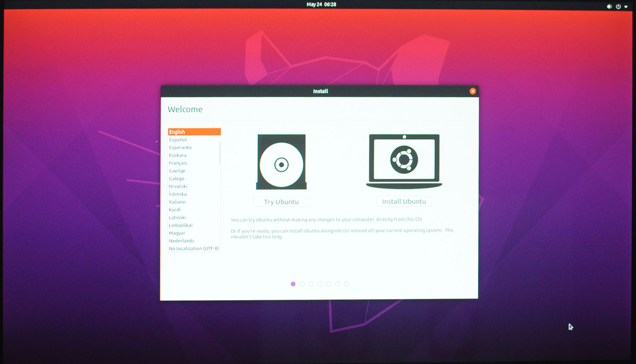636x364 pixels.
Task: Select Euskara language
Action: tap(193, 155)
